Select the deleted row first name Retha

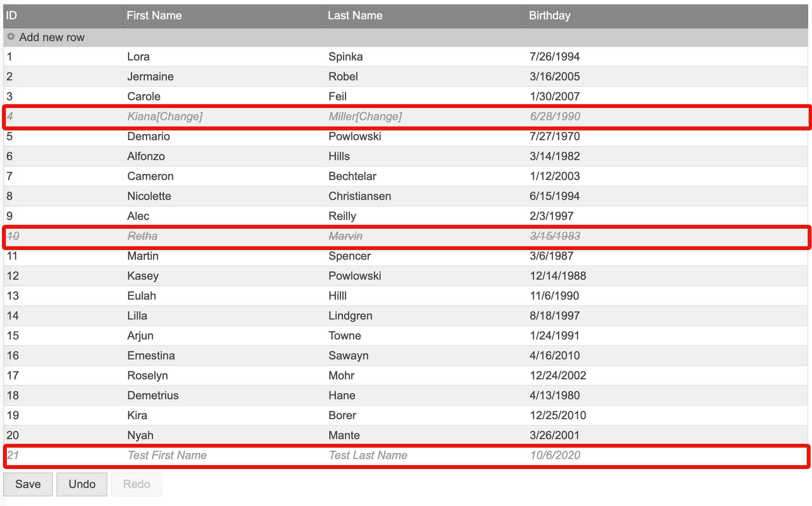click(x=142, y=236)
